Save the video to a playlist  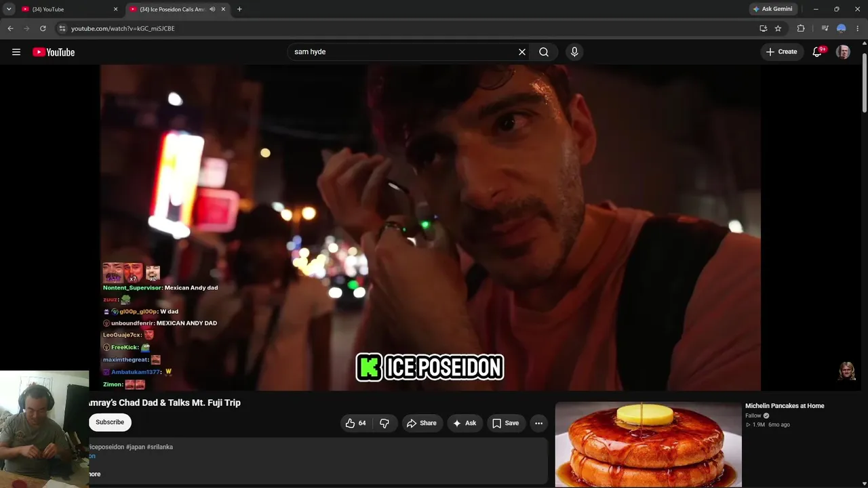(x=505, y=423)
